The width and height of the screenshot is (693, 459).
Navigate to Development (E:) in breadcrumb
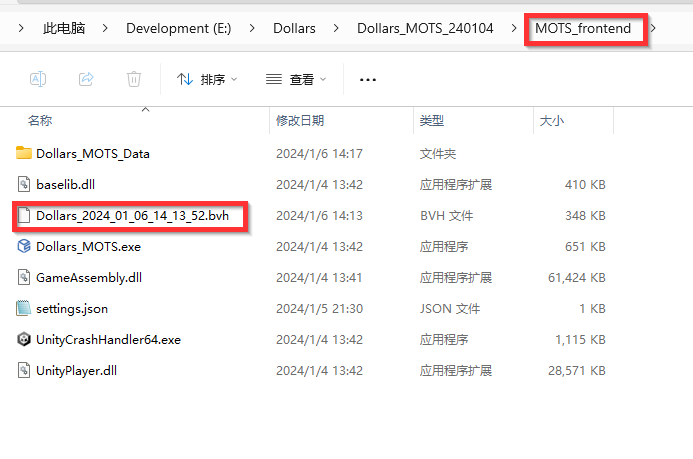pos(178,28)
